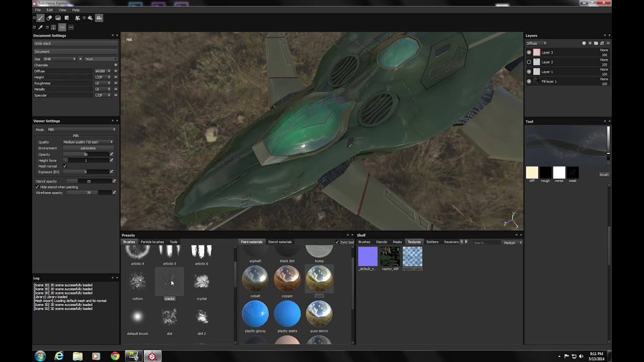Open the Edit menu
644x362 pixels.
point(49,10)
